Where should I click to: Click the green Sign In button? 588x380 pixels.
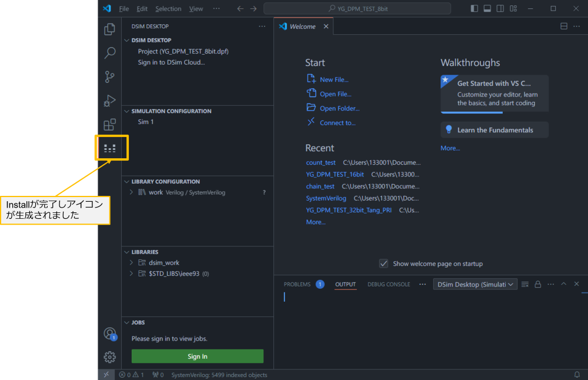[197, 356]
